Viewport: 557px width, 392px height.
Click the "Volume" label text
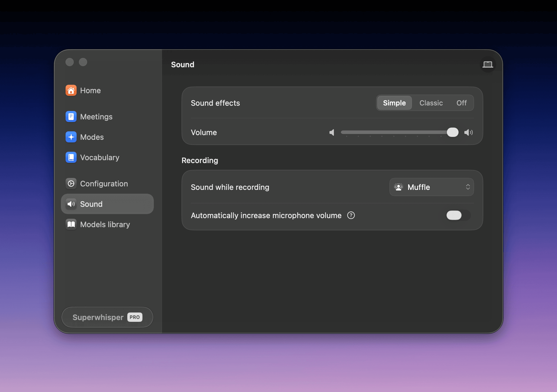click(x=204, y=133)
